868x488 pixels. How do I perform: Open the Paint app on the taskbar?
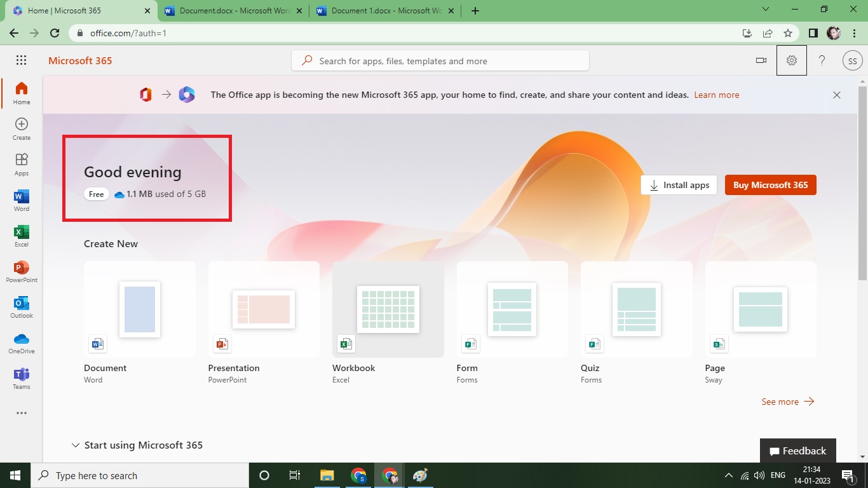[x=420, y=475]
